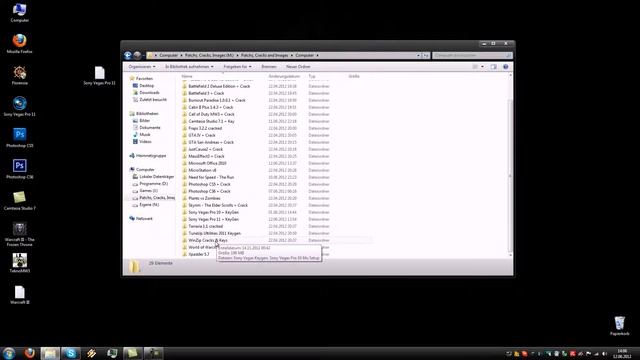The height and width of the screenshot is (360, 640).
Task: Open the lightning-bolt taskbar application icon
Action: 91,353
